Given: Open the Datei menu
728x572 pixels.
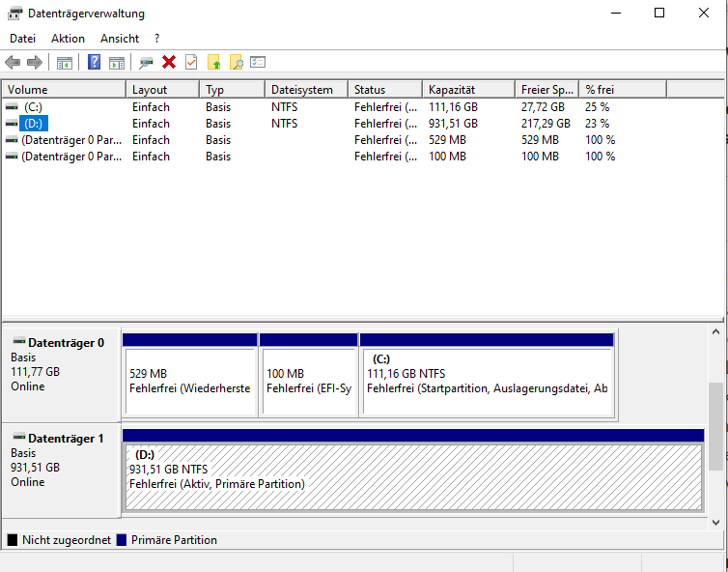Looking at the screenshot, I should pos(22,39).
